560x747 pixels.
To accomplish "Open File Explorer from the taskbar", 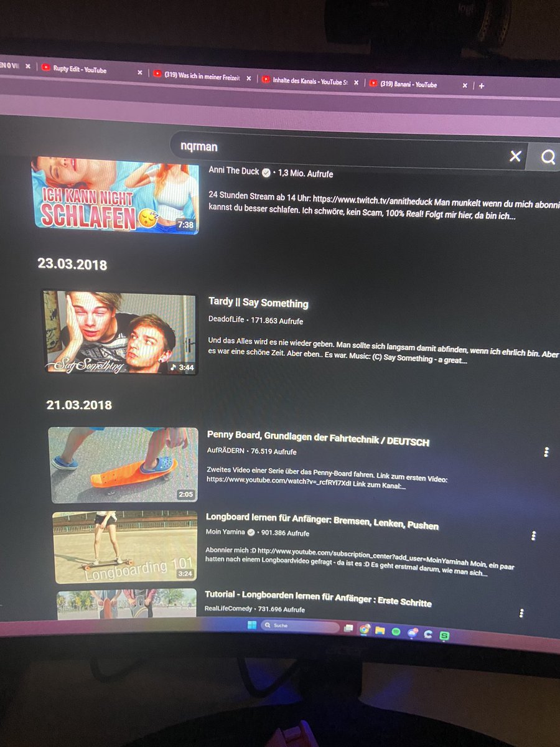I will click(380, 631).
